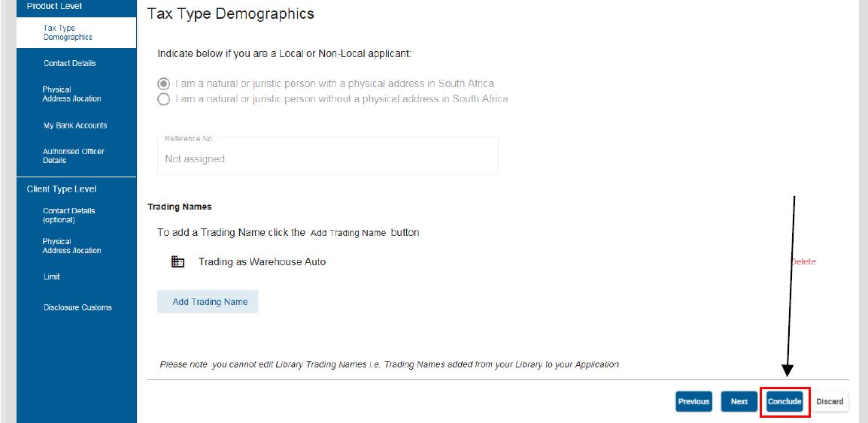Viewport: 868px width, 423px height.
Task: Select the Trading as Warehouse Auto entry
Action: [262, 262]
